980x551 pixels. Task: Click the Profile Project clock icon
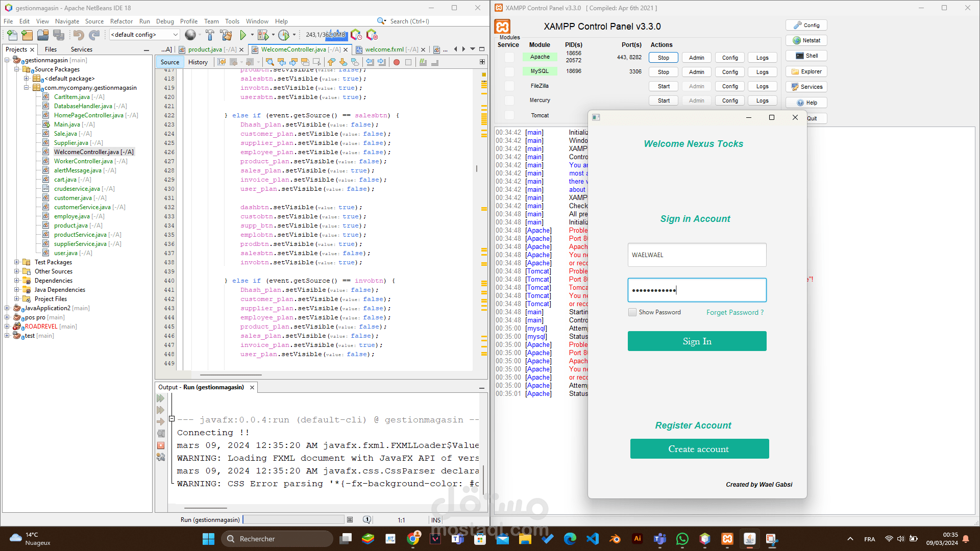pos(284,35)
